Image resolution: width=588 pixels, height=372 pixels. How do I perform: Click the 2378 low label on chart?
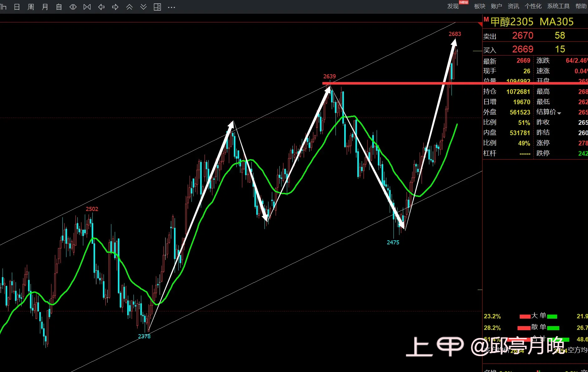[144, 336]
